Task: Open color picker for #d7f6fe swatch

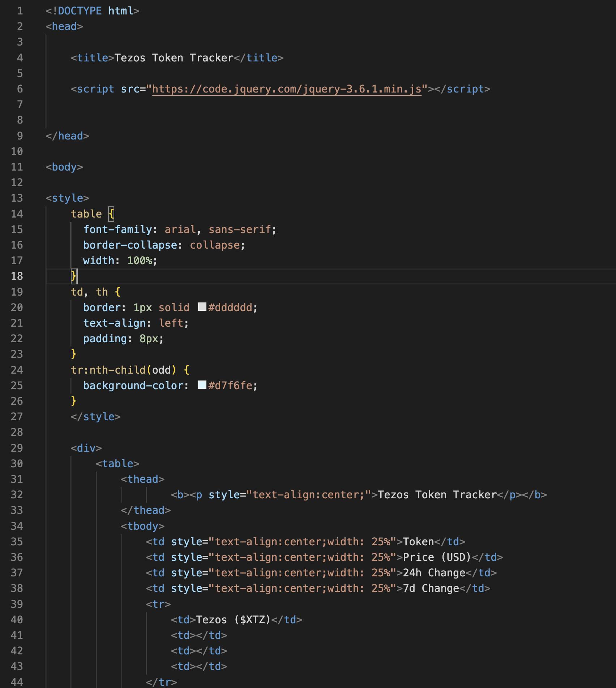Action: (202, 385)
